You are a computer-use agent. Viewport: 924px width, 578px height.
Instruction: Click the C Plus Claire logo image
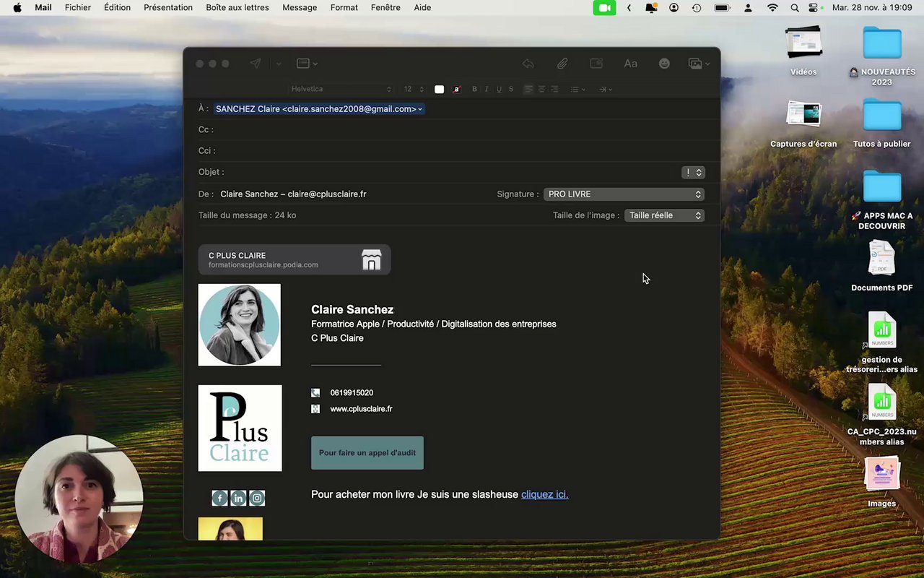click(240, 428)
